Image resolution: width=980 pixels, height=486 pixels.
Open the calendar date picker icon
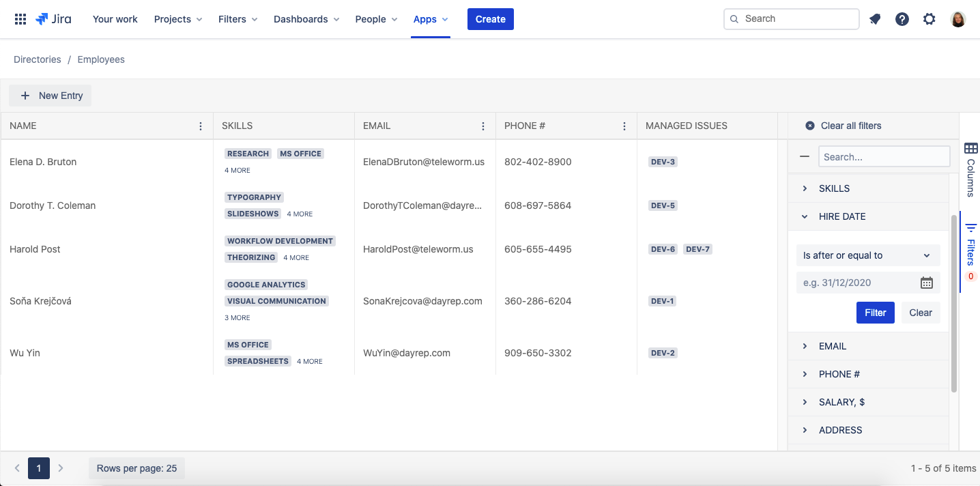pyautogui.click(x=926, y=283)
